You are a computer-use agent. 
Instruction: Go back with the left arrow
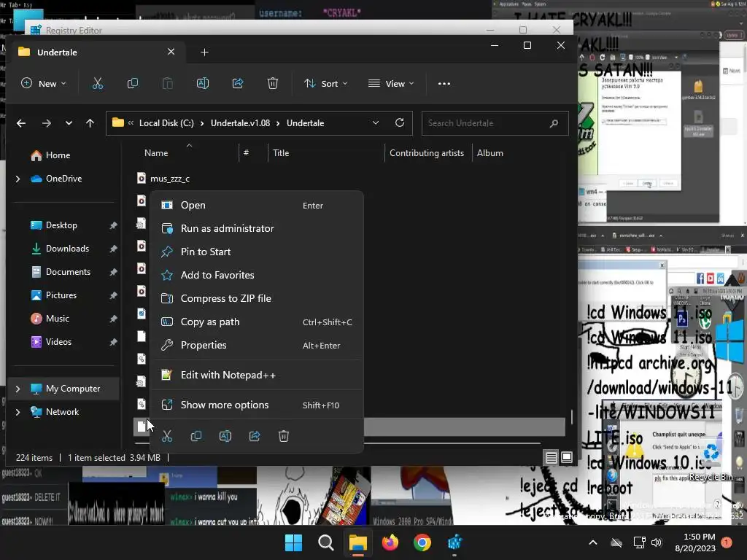(21, 123)
